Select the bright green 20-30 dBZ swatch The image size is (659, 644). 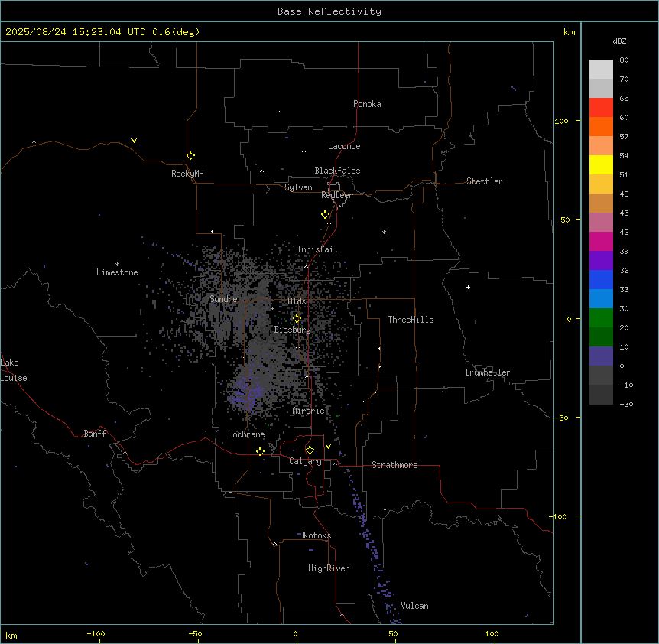601,318
